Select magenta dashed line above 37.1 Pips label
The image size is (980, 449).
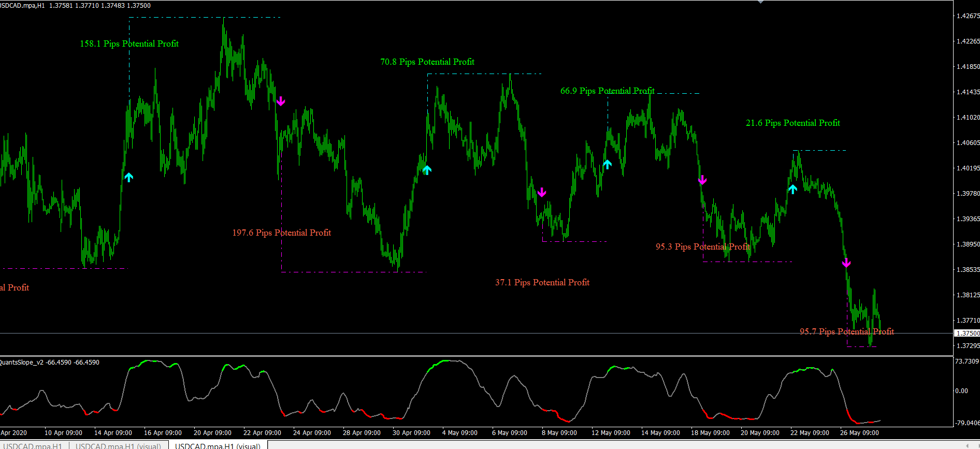point(574,241)
